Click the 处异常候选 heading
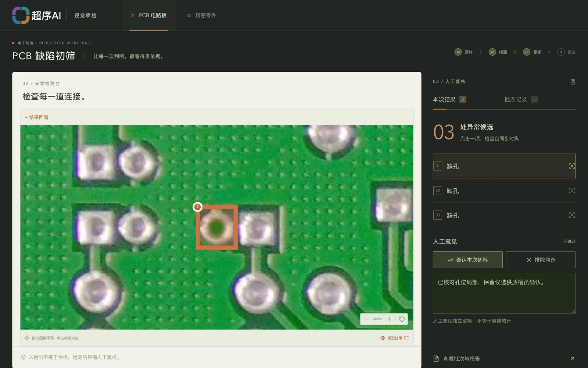Screen dimensions: 588x368 coord(477,127)
